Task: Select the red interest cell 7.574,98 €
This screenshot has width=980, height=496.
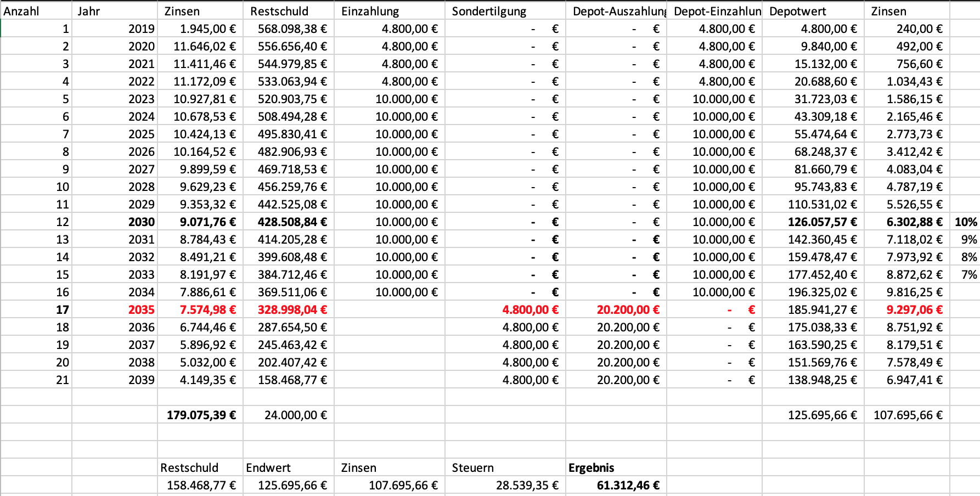Action: 200,309
